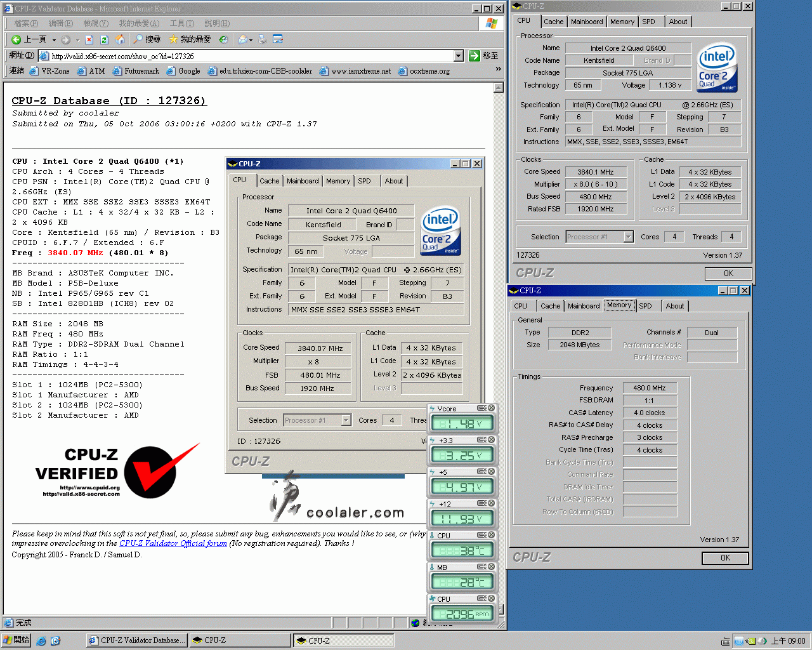Go back with the 上一頁 button
This screenshot has width=812, height=650.
(30, 39)
